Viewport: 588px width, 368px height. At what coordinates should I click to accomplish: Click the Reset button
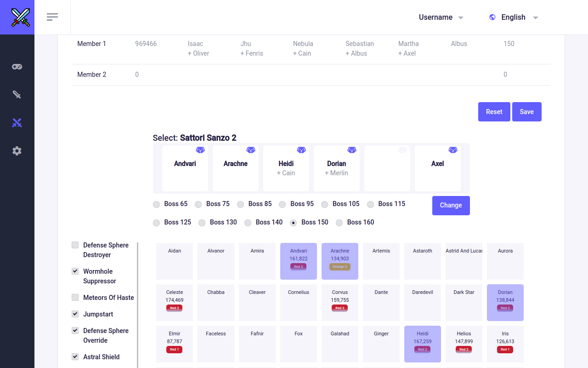point(494,112)
